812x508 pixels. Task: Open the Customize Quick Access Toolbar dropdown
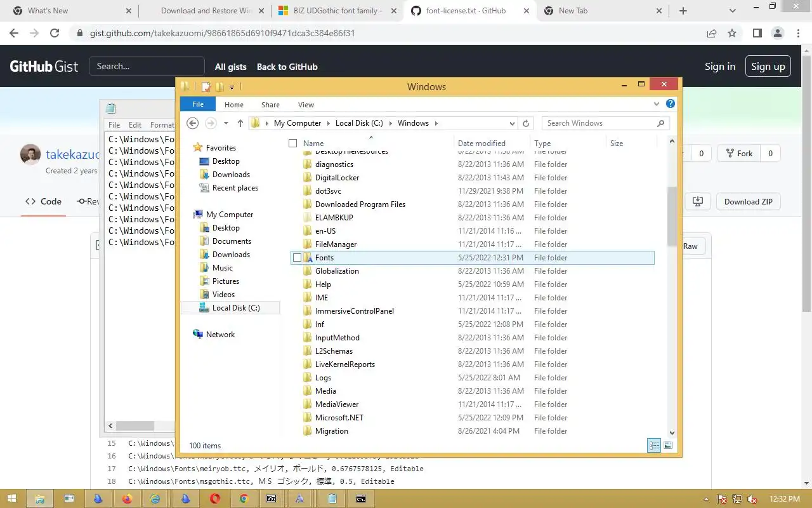232,87
